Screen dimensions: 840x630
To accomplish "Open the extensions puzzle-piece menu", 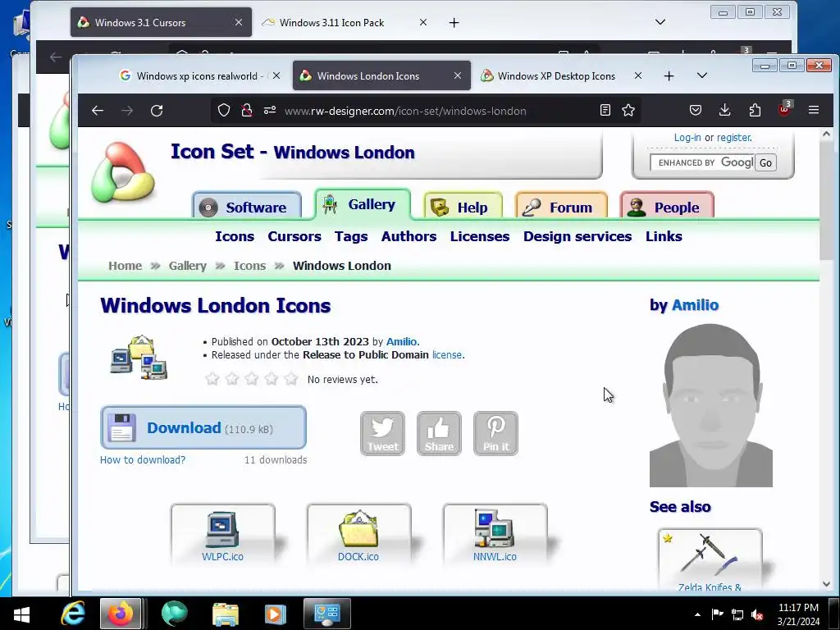I will 755,111.
